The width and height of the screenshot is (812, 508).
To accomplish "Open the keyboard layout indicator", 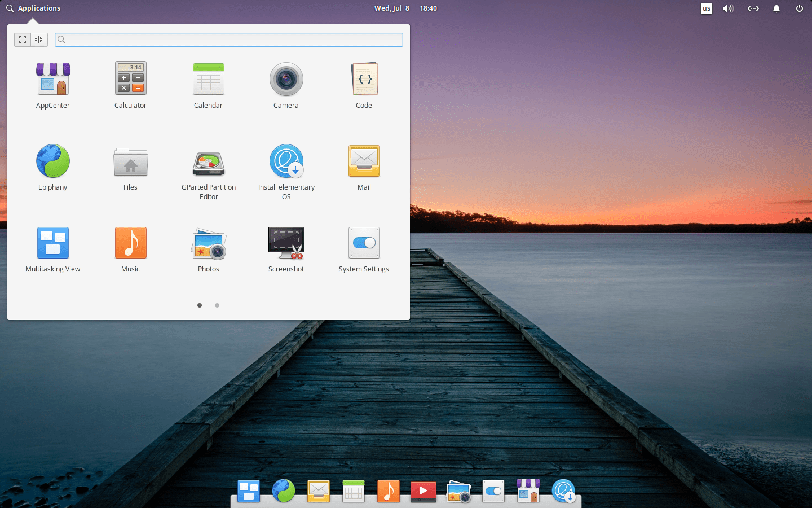I will tap(707, 8).
